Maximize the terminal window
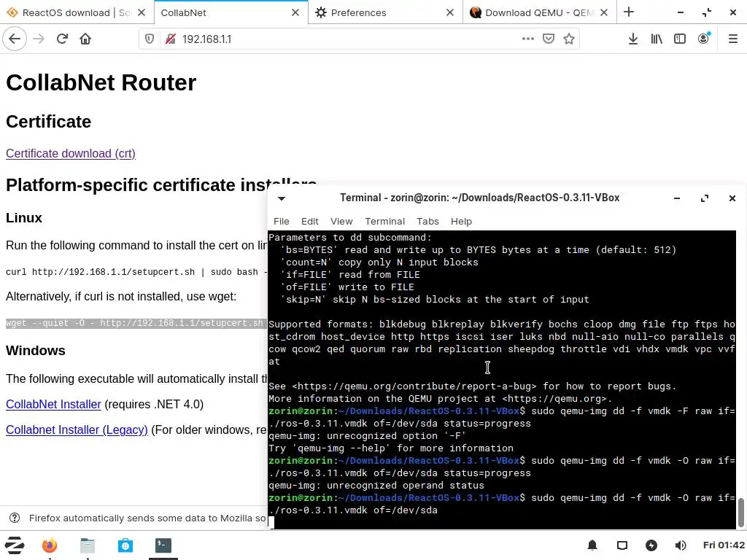747x560 pixels. click(705, 198)
